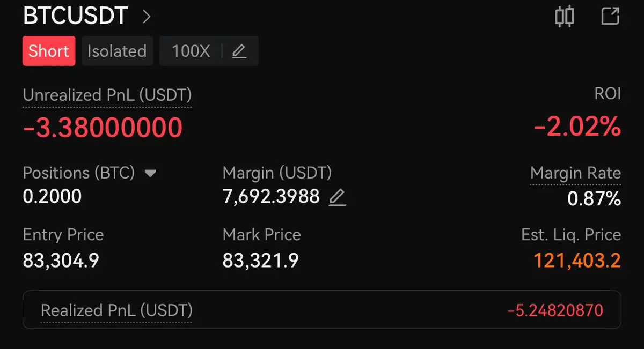Tap the unrealized PnL figure -3.38000000
This screenshot has width=644, height=349.
[x=103, y=128]
